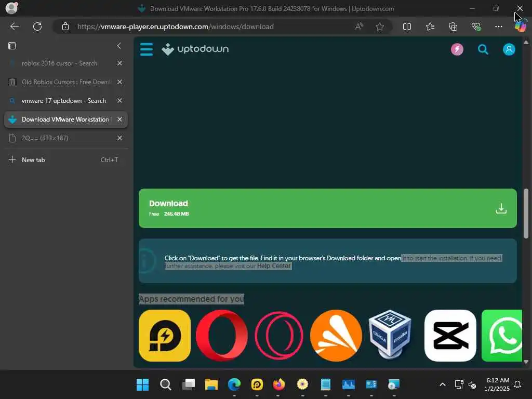Go to Uptodown home via logo

[195, 49]
